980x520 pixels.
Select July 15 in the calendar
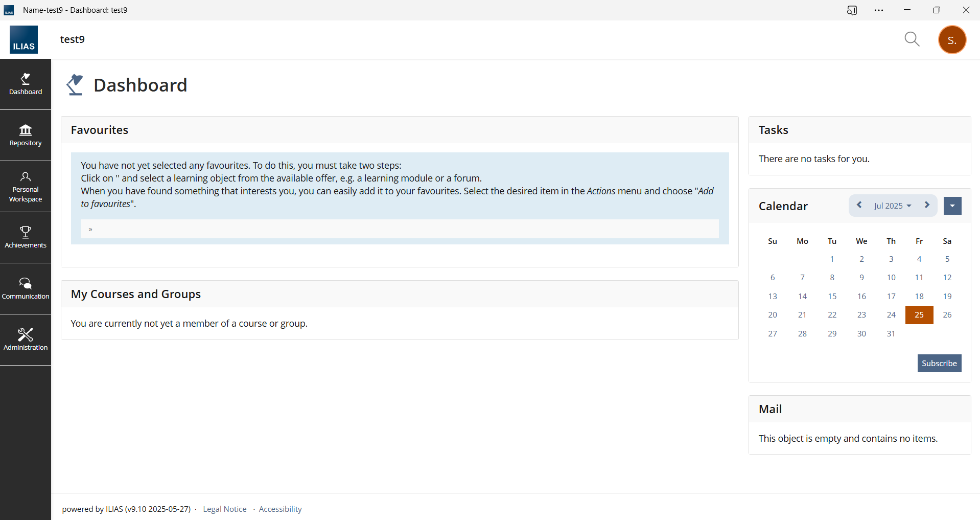click(x=832, y=296)
